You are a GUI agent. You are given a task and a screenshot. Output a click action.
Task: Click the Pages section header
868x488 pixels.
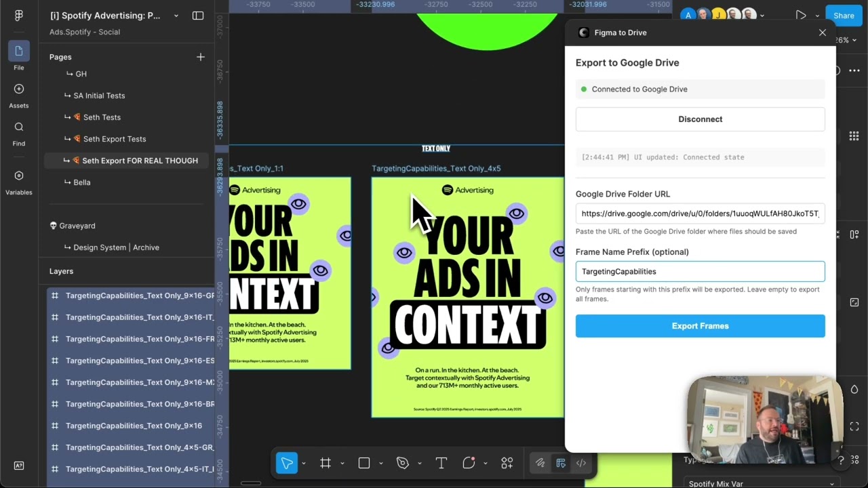point(60,57)
